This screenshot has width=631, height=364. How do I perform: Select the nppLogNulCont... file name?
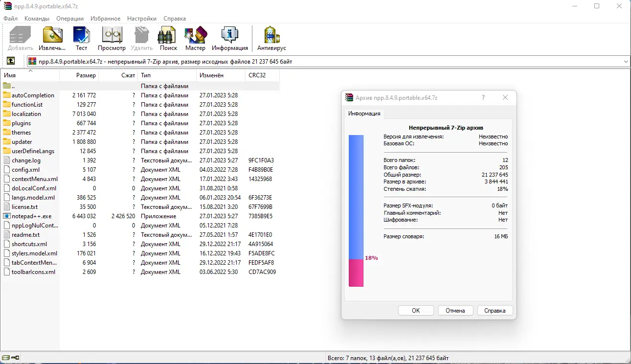(x=35, y=226)
